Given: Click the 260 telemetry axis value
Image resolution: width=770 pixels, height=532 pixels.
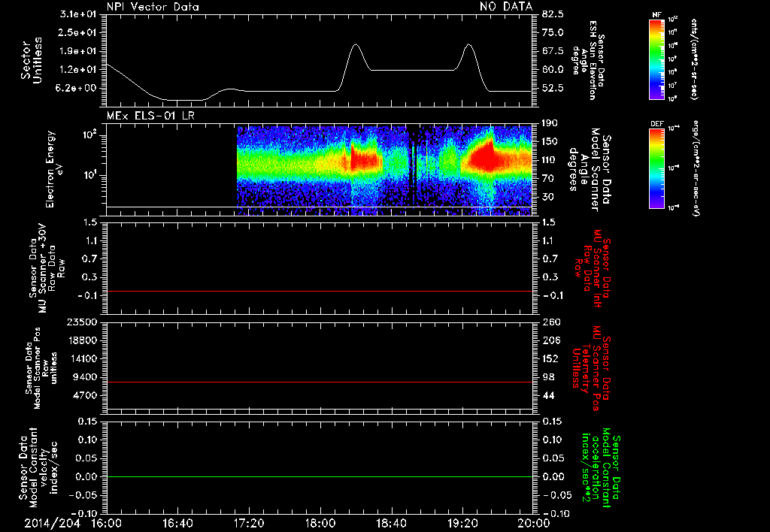Looking at the screenshot, I should point(551,322).
